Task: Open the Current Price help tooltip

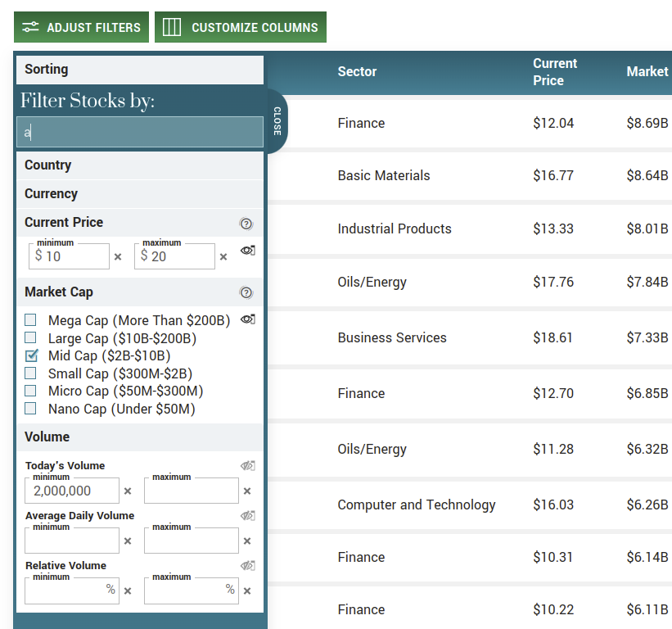Action: click(x=246, y=222)
